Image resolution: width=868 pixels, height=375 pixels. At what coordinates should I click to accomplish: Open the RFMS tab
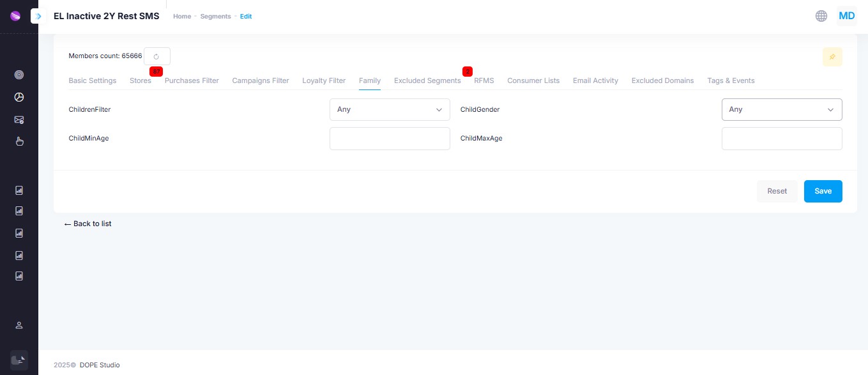tap(484, 80)
